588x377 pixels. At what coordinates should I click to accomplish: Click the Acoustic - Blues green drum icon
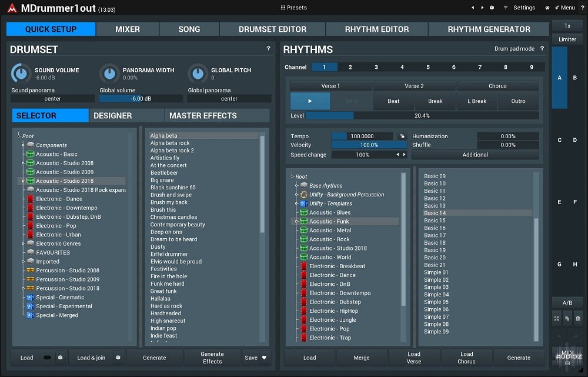click(x=304, y=212)
